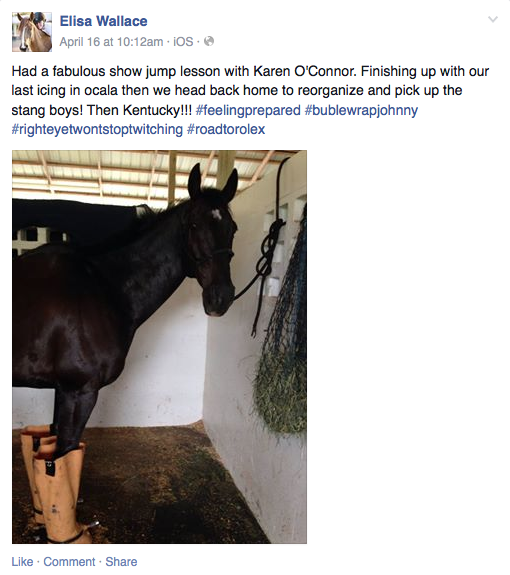The width and height of the screenshot is (510, 575).
Task: Like this post
Action: pyautogui.click(x=22, y=562)
